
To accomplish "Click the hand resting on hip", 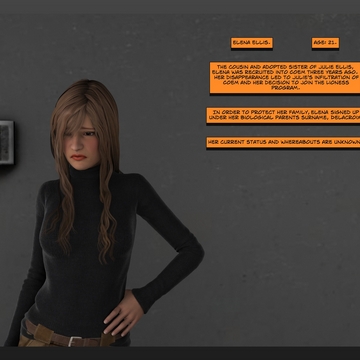I will click(122, 313).
